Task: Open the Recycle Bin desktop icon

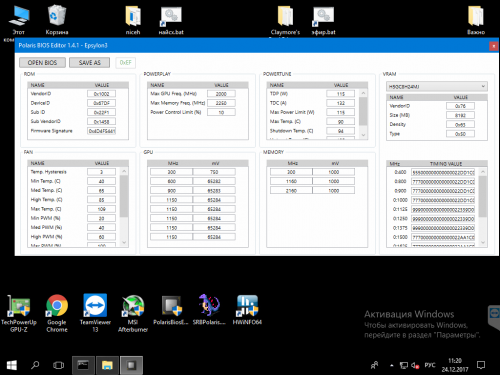Action: click(x=57, y=19)
